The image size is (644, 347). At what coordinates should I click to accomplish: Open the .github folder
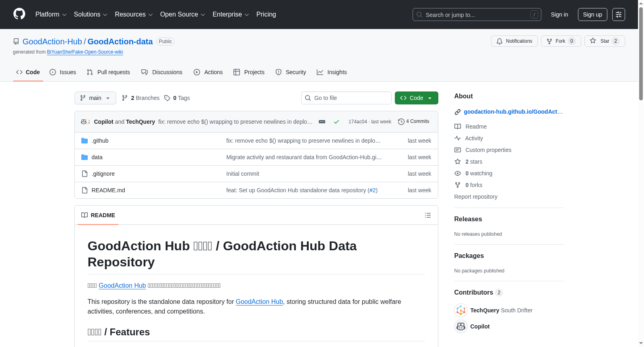[x=100, y=141]
